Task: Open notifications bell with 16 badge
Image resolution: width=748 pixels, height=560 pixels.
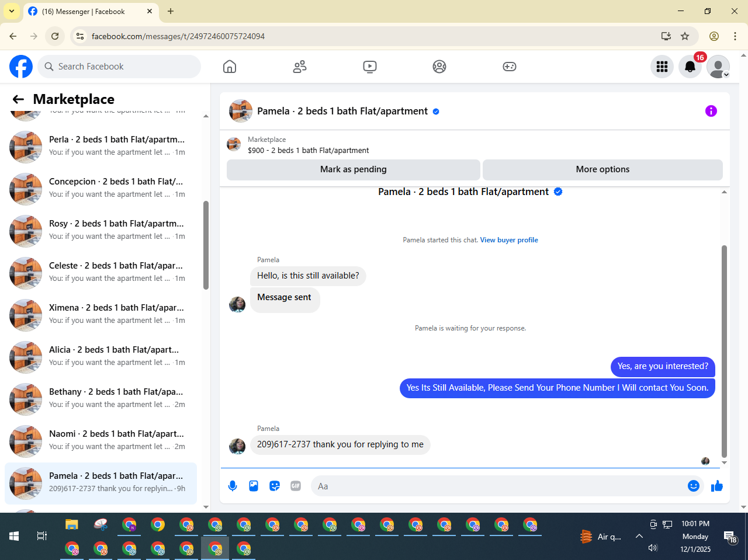Action: coord(690,67)
